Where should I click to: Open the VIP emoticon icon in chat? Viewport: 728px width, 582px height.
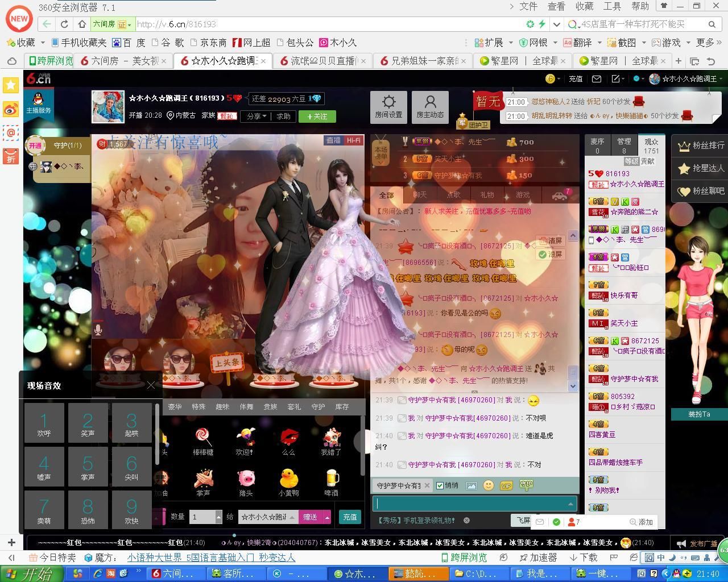pos(506,485)
